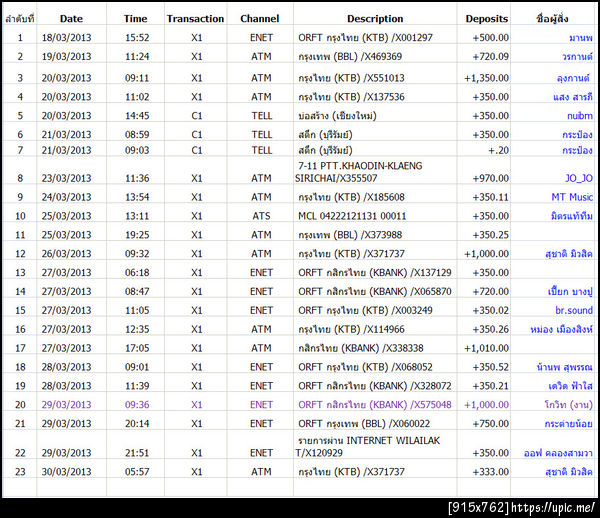Select description ORFT (KBANK) /X065870
Viewport: 600px width, 518px height.
pyautogui.click(x=375, y=292)
